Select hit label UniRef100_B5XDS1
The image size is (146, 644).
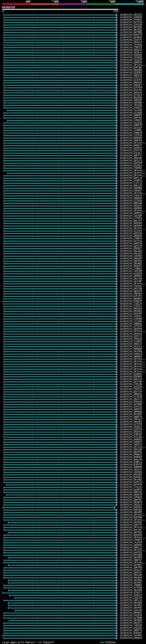tap(131, 309)
